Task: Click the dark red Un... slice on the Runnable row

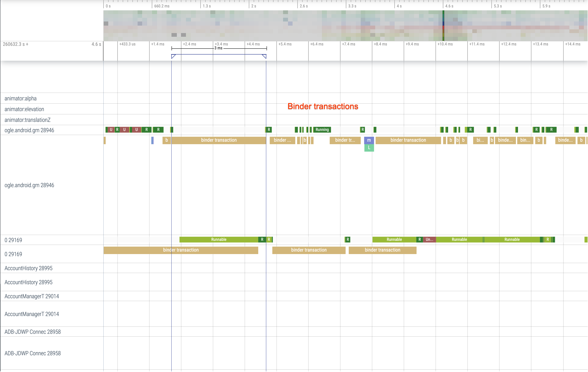Action: click(x=430, y=239)
